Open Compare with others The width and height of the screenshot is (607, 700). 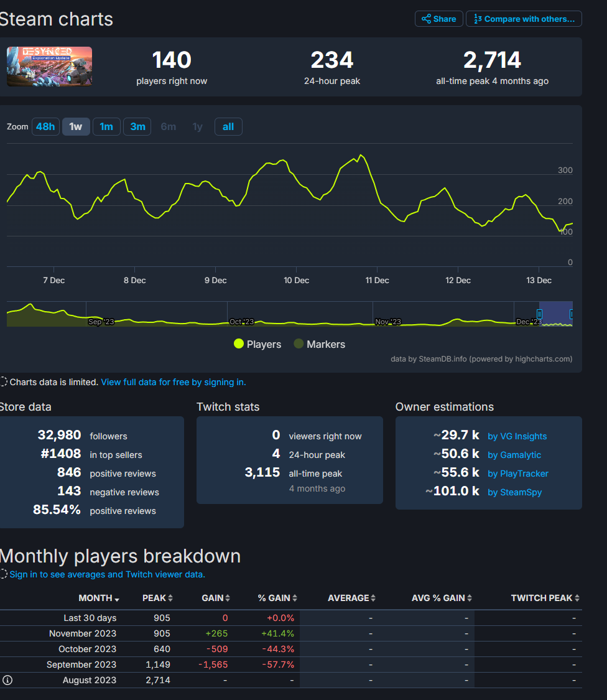point(524,19)
